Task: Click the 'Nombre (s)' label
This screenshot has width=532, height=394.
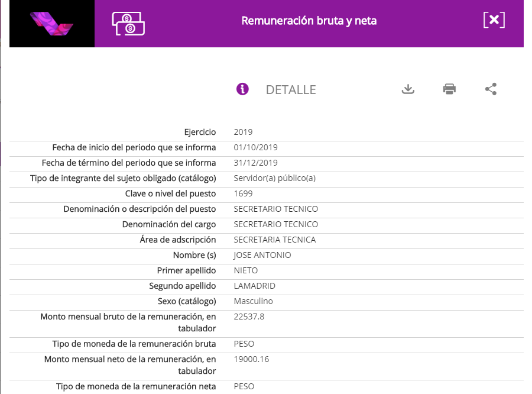Action: coord(194,255)
